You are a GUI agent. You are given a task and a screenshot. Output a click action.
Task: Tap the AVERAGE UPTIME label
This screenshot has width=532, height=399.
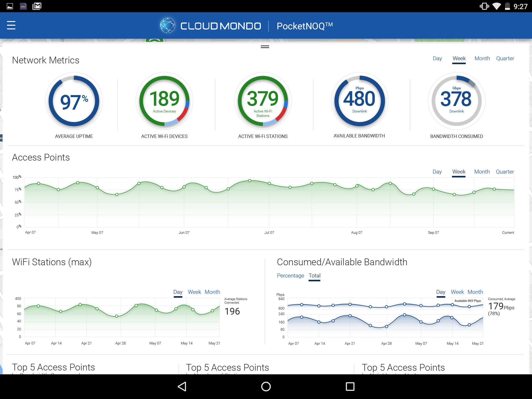pyautogui.click(x=74, y=136)
